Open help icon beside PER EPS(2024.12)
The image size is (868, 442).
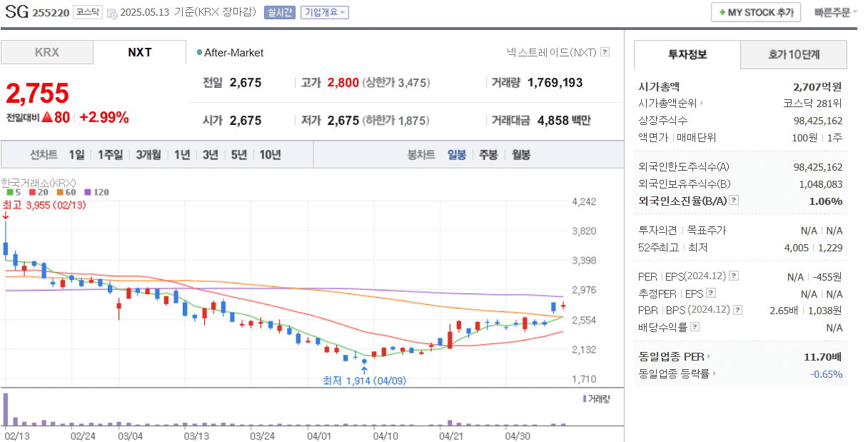coord(734,276)
